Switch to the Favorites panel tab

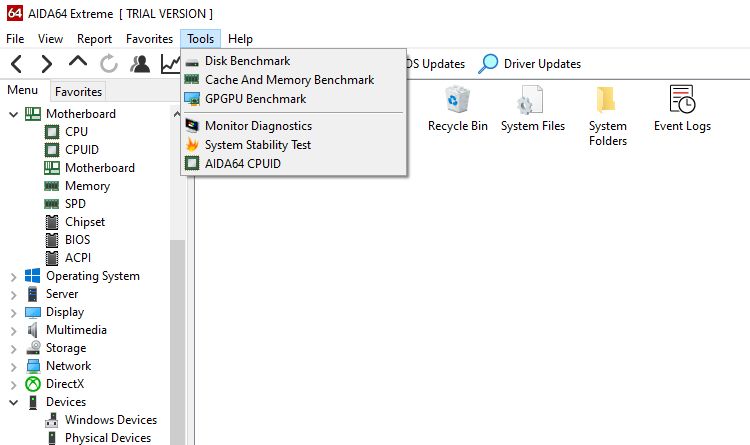[x=78, y=91]
